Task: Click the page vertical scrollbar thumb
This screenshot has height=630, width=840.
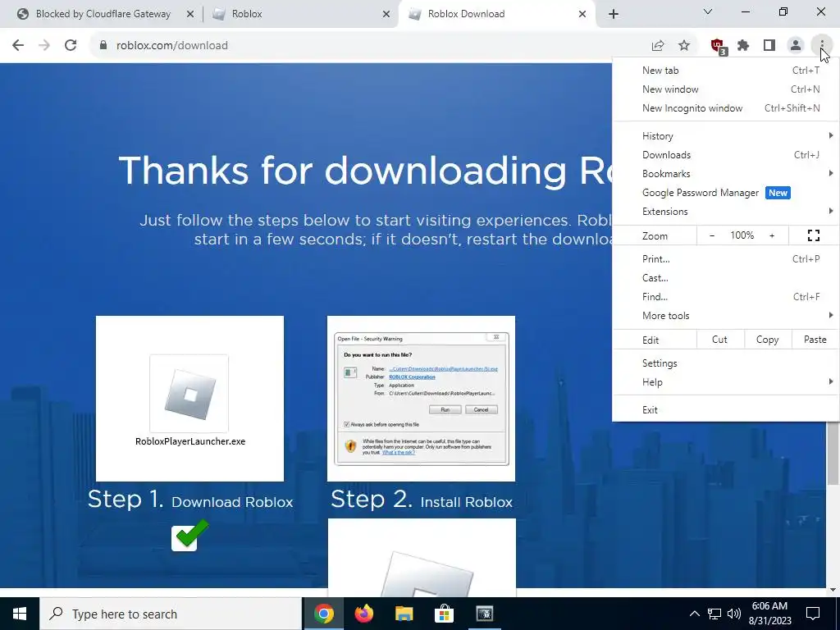Action: click(x=833, y=453)
